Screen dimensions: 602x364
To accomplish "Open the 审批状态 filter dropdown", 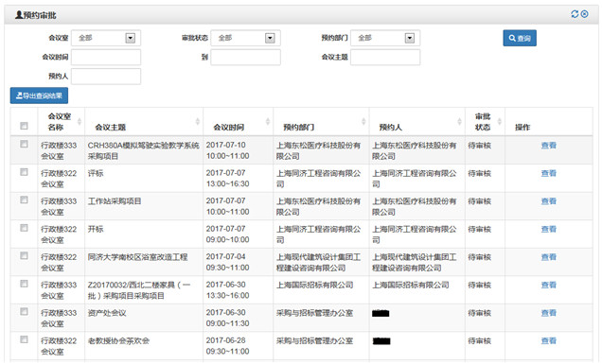I will pos(246,38).
